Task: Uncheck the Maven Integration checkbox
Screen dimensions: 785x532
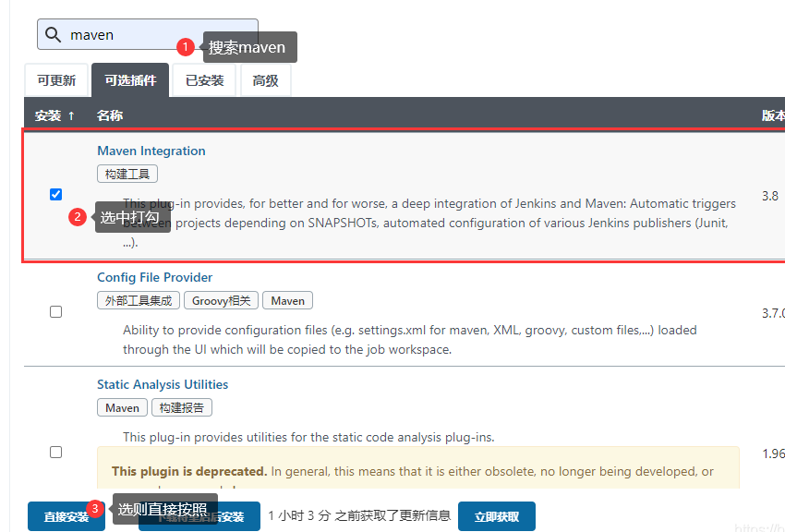Action: click(56, 194)
